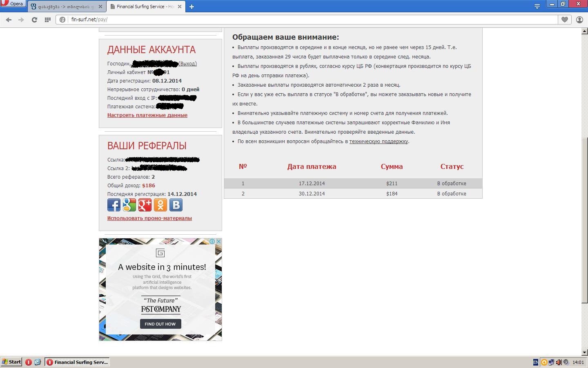
Task: Click the Сумма column header
Action: point(392,166)
